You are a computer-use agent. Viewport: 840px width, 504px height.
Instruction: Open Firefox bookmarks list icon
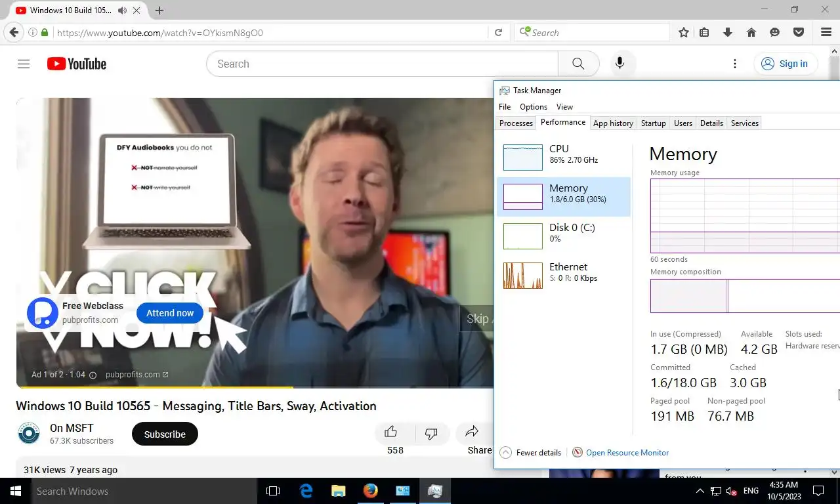[704, 32]
